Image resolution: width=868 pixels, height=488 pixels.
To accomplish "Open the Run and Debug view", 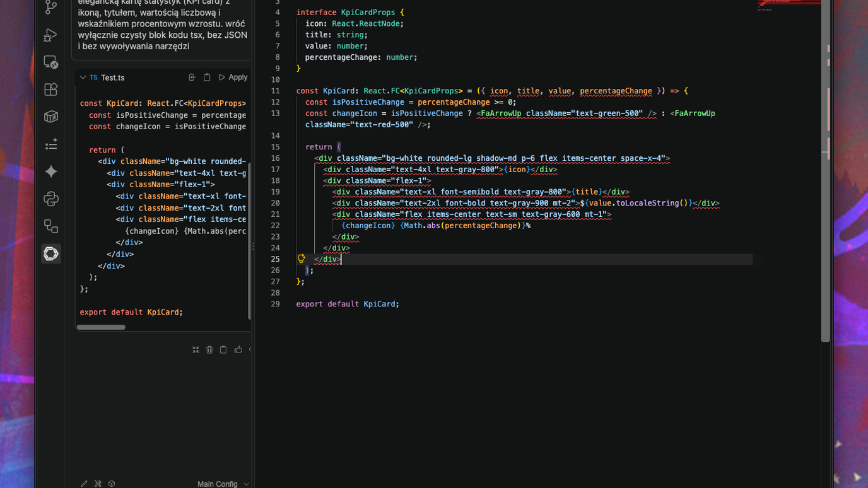I will [x=51, y=35].
